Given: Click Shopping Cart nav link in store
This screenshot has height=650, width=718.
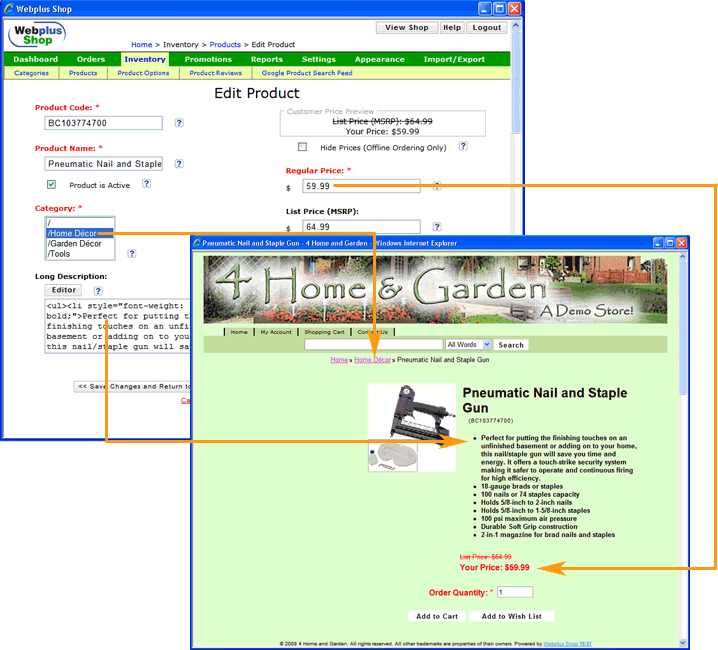Looking at the screenshot, I should click(324, 332).
